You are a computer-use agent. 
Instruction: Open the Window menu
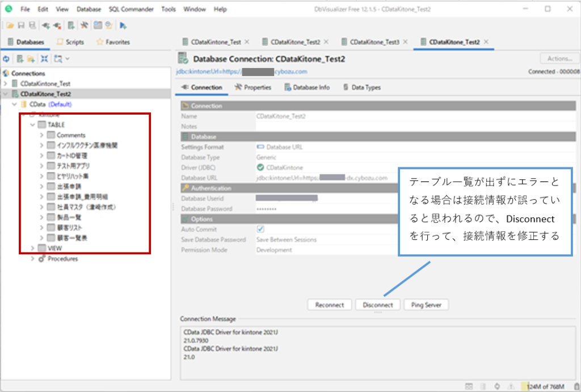[x=195, y=9]
